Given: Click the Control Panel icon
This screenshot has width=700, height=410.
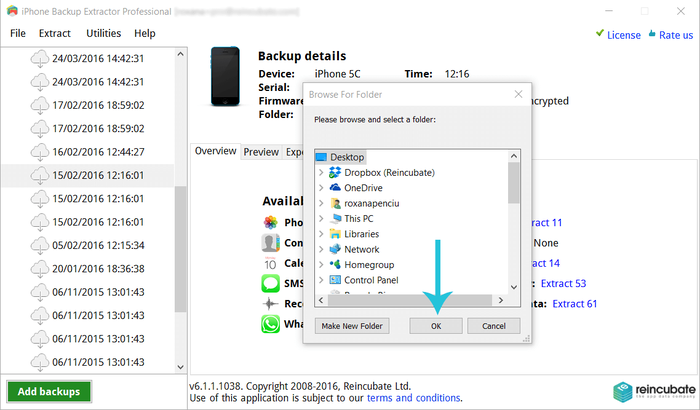Looking at the screenshot, I should [335, 280].
